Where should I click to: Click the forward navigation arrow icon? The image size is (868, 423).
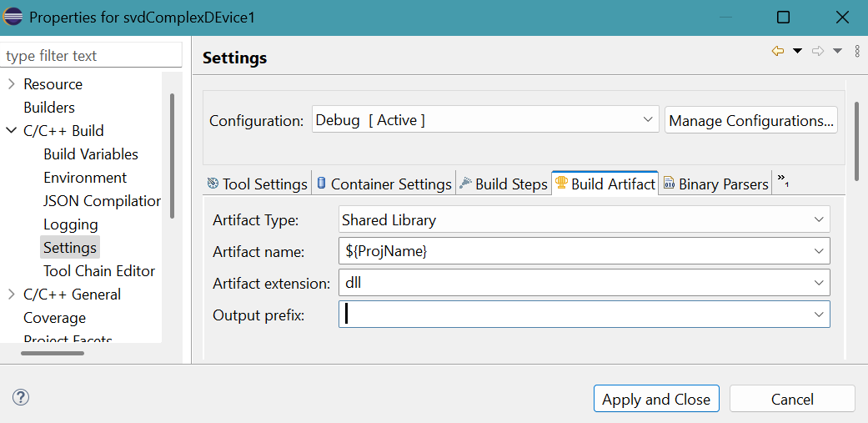pos(818,51)
